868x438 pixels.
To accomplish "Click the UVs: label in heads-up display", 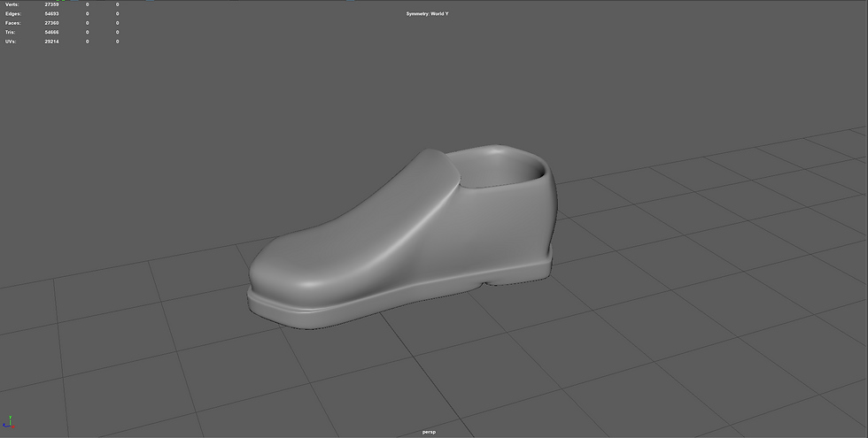I will 11,42.
